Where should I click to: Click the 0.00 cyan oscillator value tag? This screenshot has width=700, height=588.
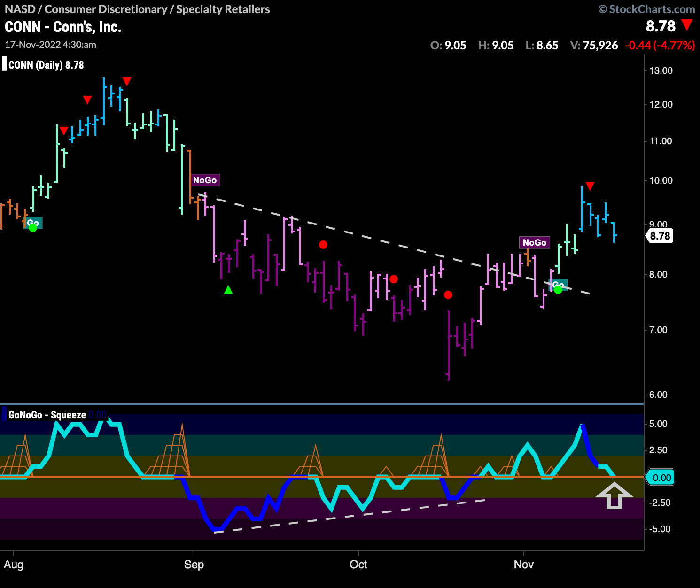pyautogui.click(x=661, y=478)
